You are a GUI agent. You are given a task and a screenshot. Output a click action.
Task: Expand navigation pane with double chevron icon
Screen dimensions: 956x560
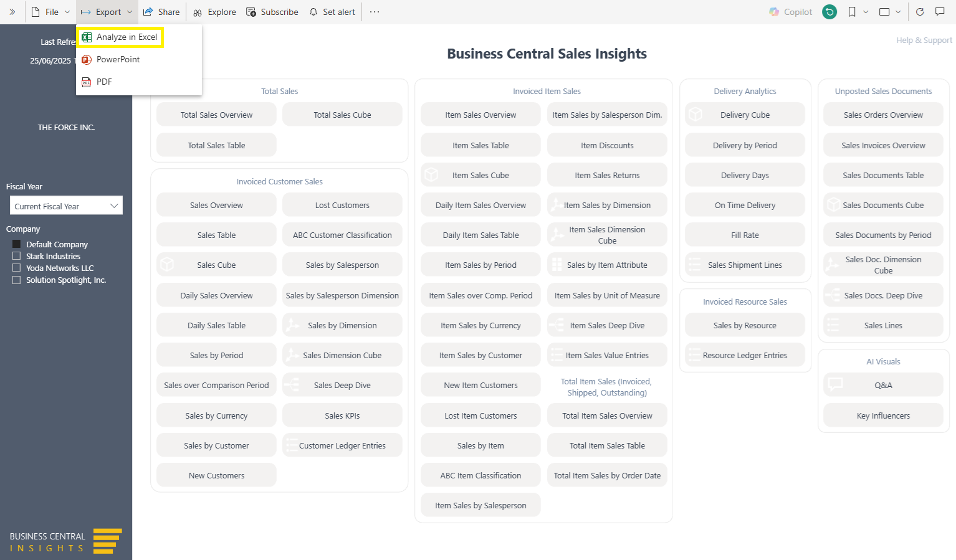click(x=12, y=12)
